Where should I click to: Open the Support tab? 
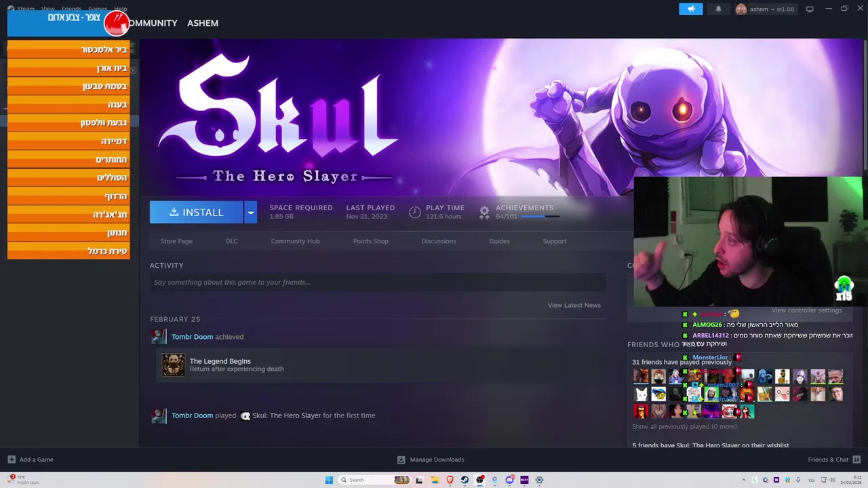(555, 241)
